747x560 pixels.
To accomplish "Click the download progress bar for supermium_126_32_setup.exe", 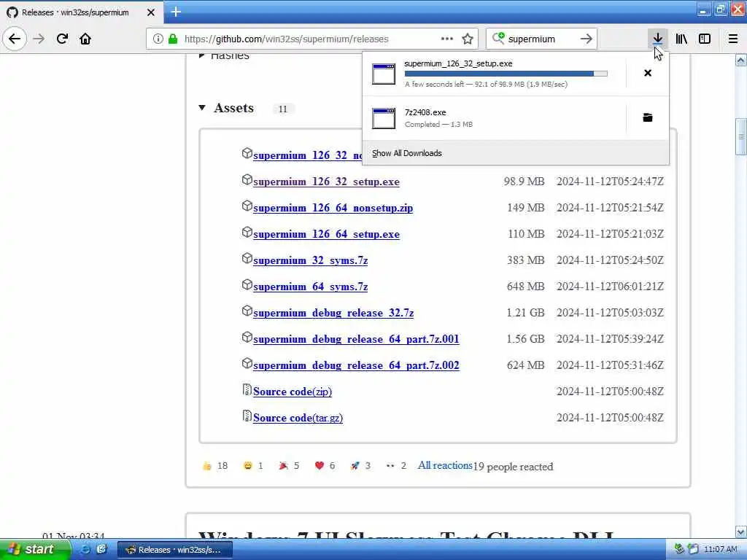I will (506, 74).
